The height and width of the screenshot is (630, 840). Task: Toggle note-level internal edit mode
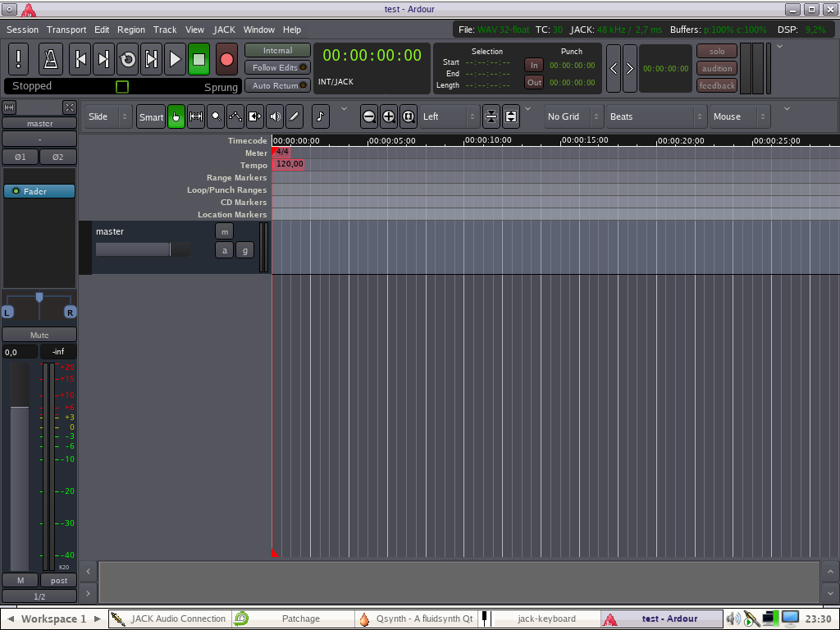click(x=321, y=116)
